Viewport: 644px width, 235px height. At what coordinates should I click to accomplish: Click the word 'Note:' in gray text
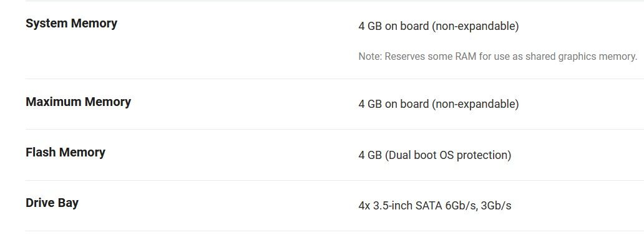pos(370,57)
